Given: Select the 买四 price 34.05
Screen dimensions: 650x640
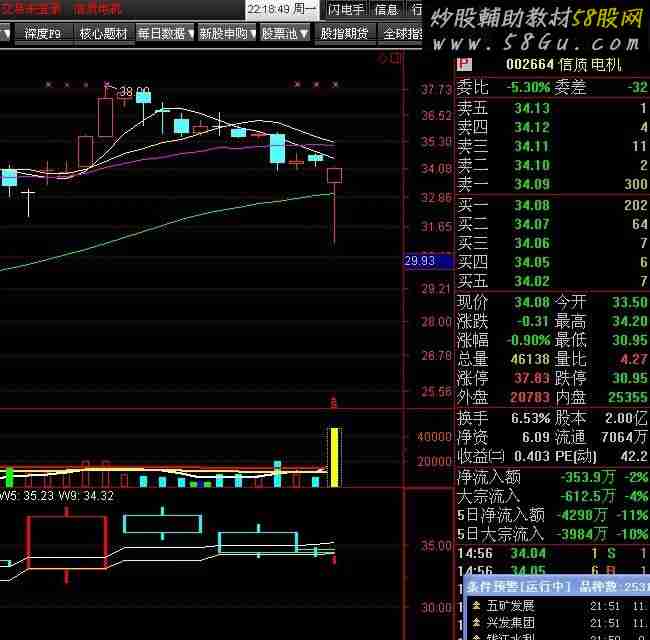Looking at the screenshot, I should tap(532, 262).
